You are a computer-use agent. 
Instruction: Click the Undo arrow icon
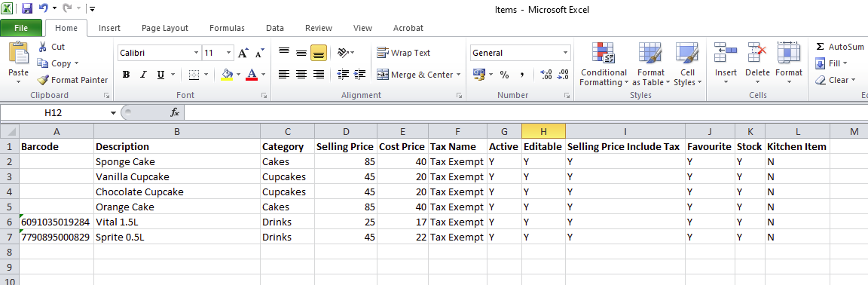click(x=44, y=8)
